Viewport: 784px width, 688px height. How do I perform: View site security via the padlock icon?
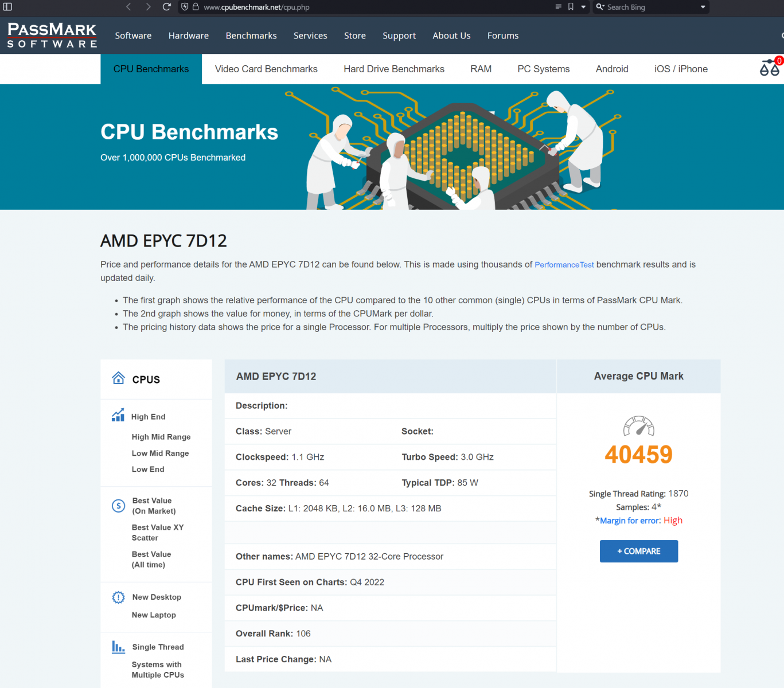click(196, 7)
